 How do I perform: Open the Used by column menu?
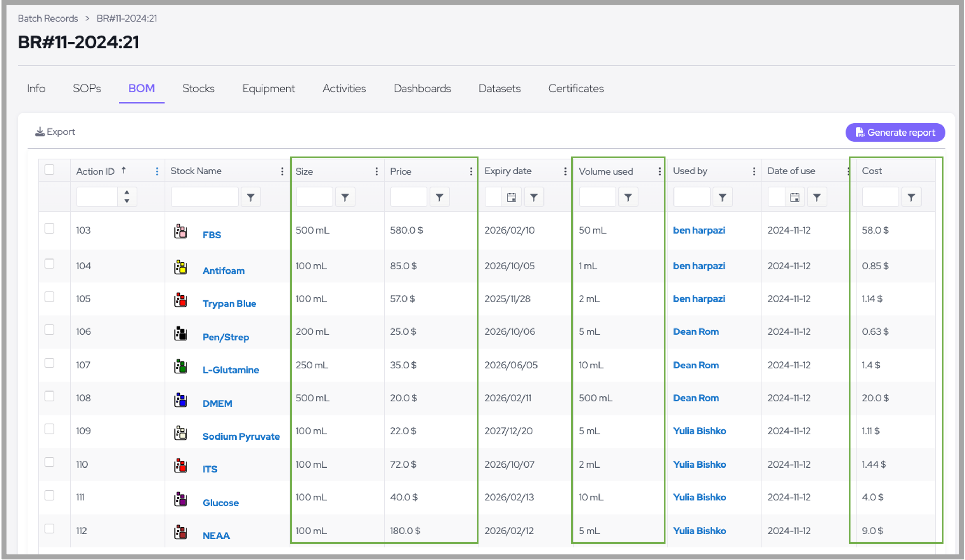tap(754, 172)
